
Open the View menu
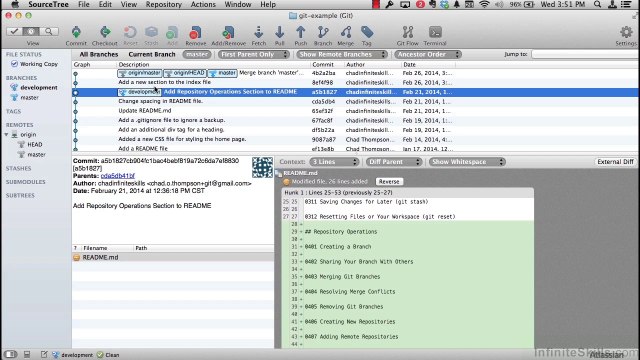[129, 4]
